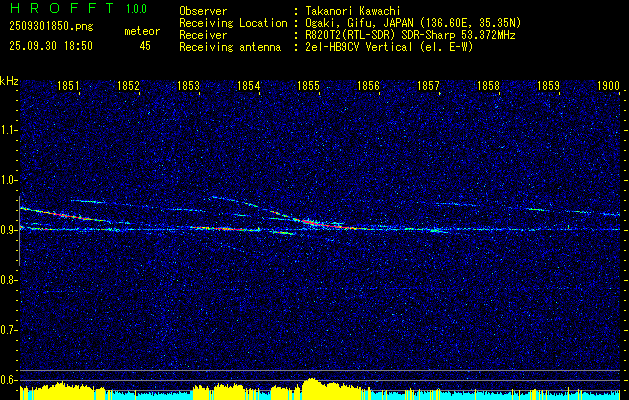Click the Receiving antenna label
This screenshot has width=629, height=400.
230,47
